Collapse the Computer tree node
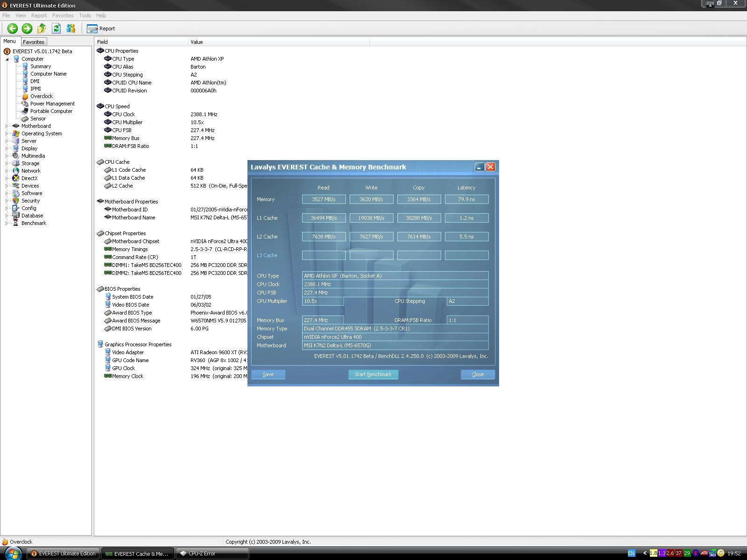This screenshot has height=560, width=747. tap(7, 59)
